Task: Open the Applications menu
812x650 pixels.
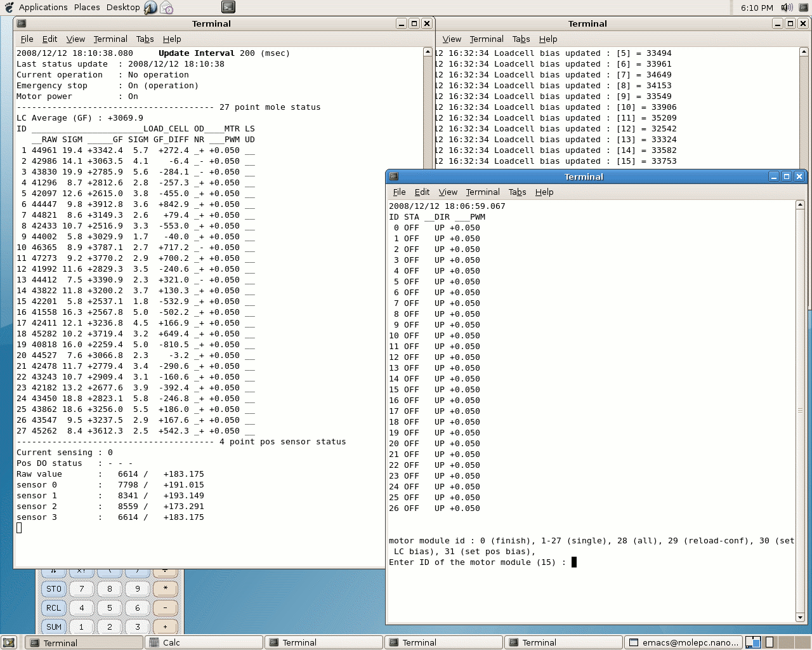Action: (43, 8)
